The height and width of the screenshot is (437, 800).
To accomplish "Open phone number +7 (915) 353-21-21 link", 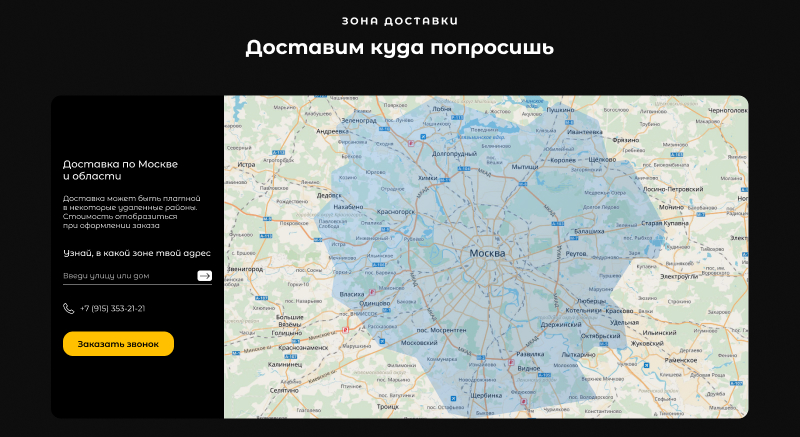I will coord(112,309).
